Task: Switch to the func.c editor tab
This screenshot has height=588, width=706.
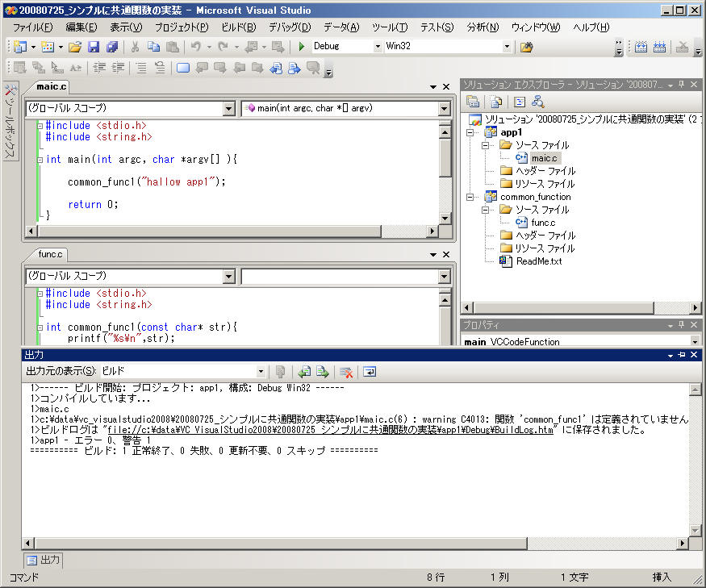Action: (50, 254)
